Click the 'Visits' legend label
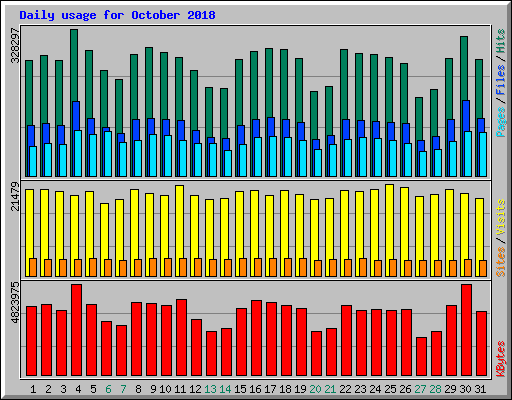The image size is (512, 400). coord(500,218)
